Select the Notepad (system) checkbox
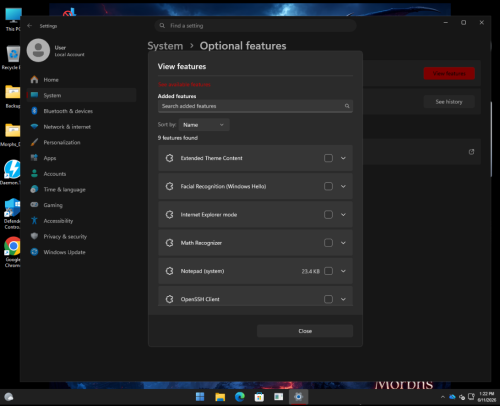Image resolution: width=500 pixels, height=406 pixels. pyautogui.click(x=328, y=271)
